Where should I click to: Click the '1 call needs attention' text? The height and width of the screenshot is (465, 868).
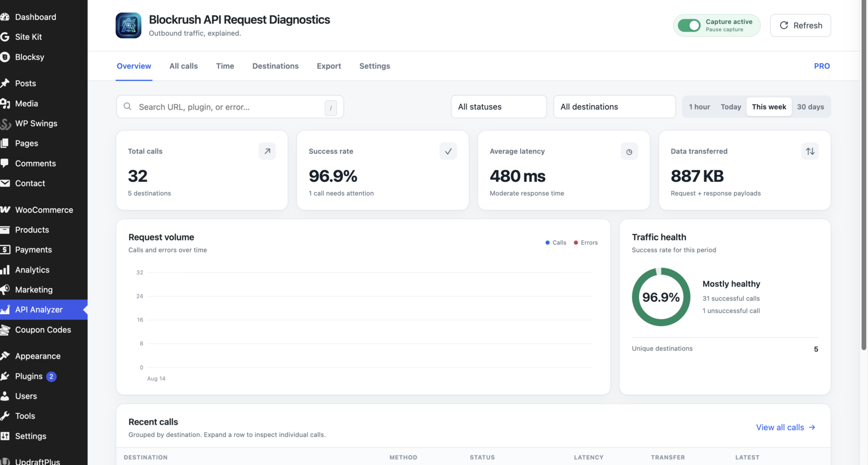[x=341, y=193]
